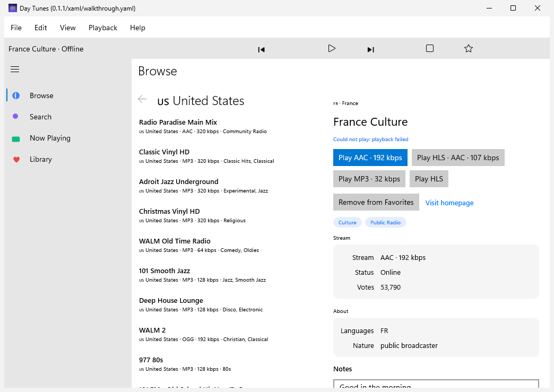554x392 pixels.
Task: Play the MP3 32 kbps stream
Action: coord(369,179)
